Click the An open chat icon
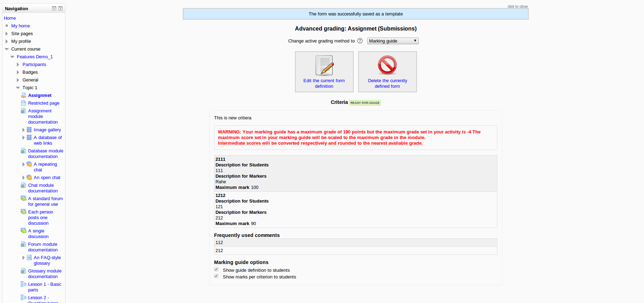The width and height of the screenshot is (644, 303). coord(29,177)
